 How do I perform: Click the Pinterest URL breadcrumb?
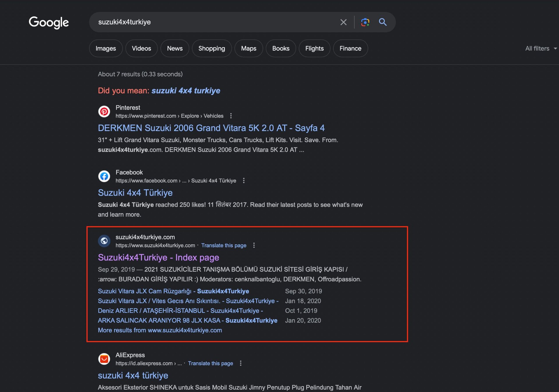coord(169,116)
